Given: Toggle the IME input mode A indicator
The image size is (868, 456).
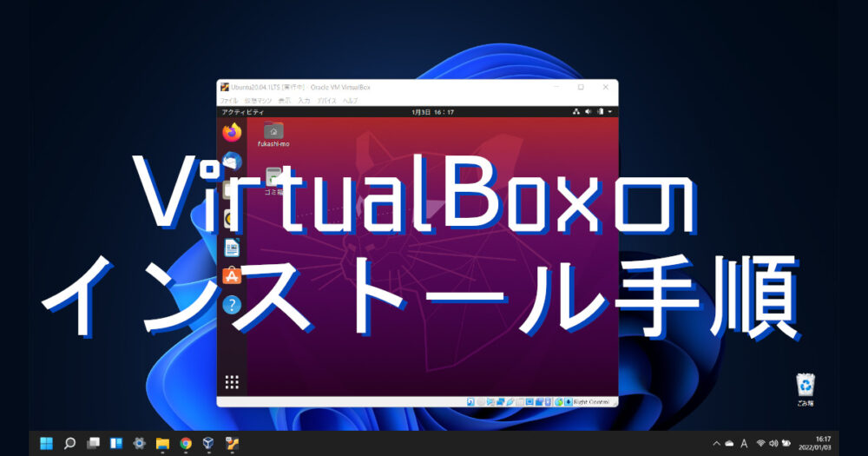Looking at the screenshot, I should coord(744,443).
